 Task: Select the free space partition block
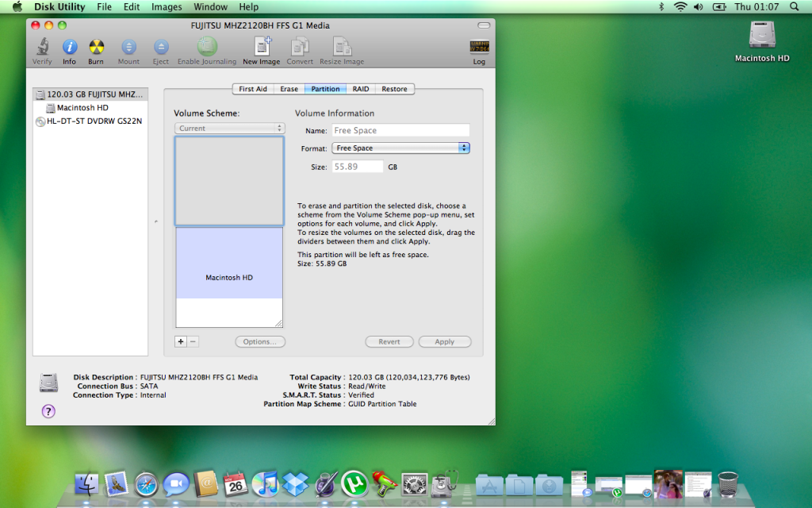coord(229,180)
